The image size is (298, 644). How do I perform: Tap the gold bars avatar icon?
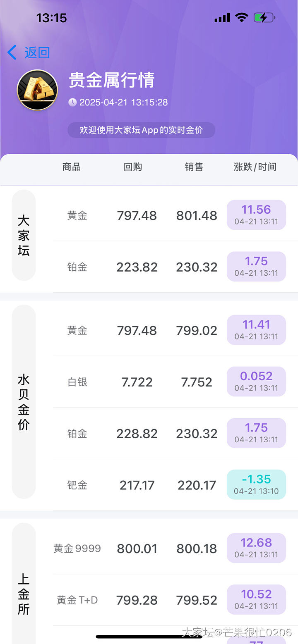pos(37,90)
